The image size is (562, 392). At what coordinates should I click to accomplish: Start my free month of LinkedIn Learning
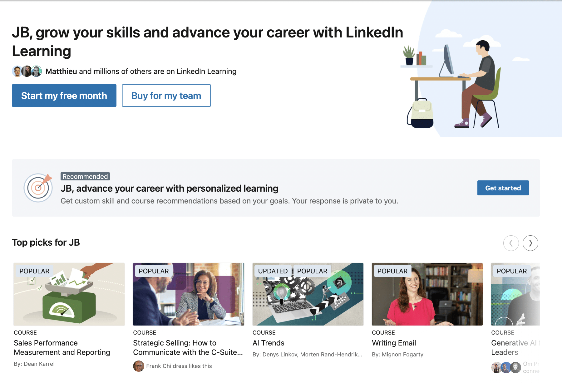pyautogui.click(x=64, y=96)
